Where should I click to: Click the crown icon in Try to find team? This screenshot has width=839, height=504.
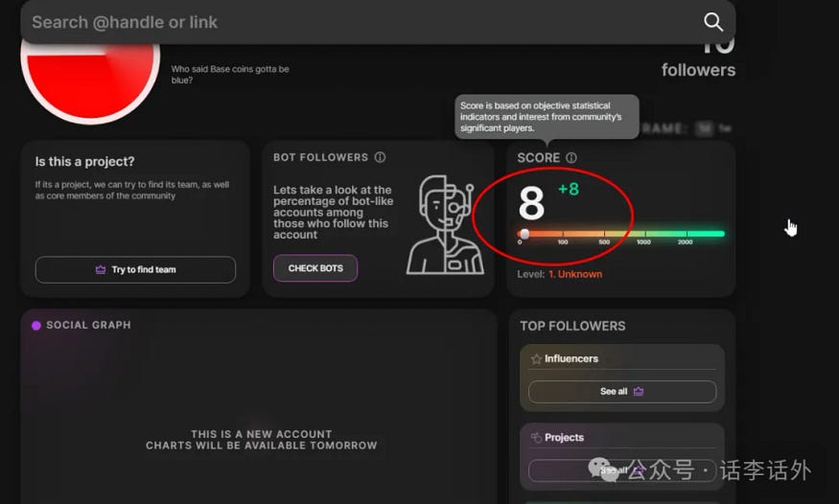(x=101, y=269)
